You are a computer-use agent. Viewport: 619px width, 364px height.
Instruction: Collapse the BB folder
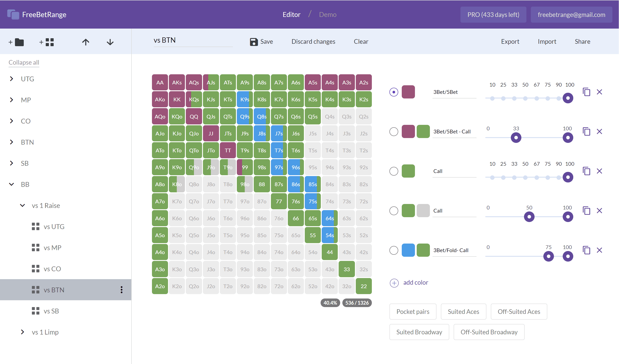12,184
